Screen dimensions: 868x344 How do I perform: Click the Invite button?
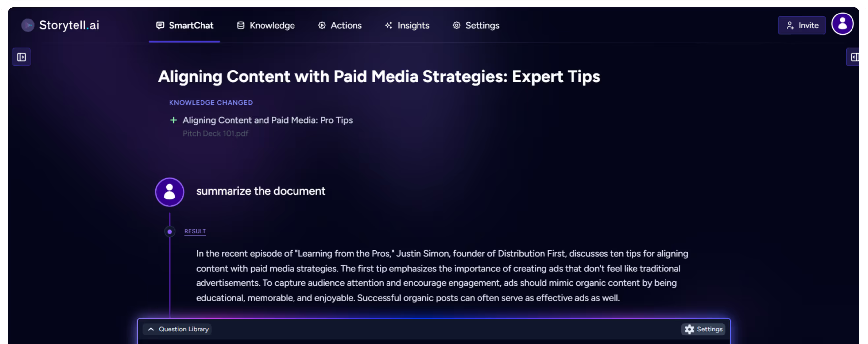[802, 25]
